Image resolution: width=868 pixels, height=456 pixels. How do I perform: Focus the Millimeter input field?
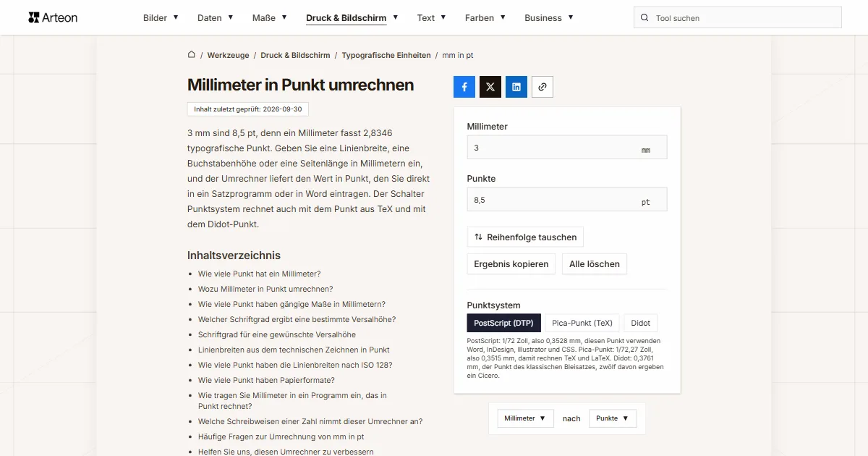pyautogui.click(x=567, y=148)
